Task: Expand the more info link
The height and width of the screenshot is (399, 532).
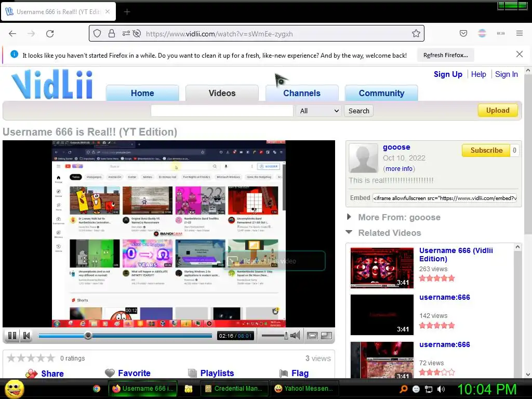Action: [399, 169]
